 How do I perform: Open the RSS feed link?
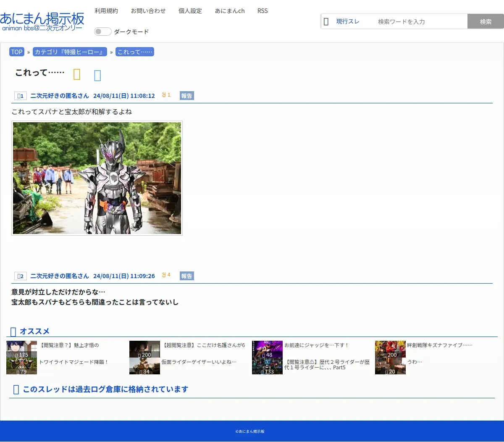click(x=262, y=11)
